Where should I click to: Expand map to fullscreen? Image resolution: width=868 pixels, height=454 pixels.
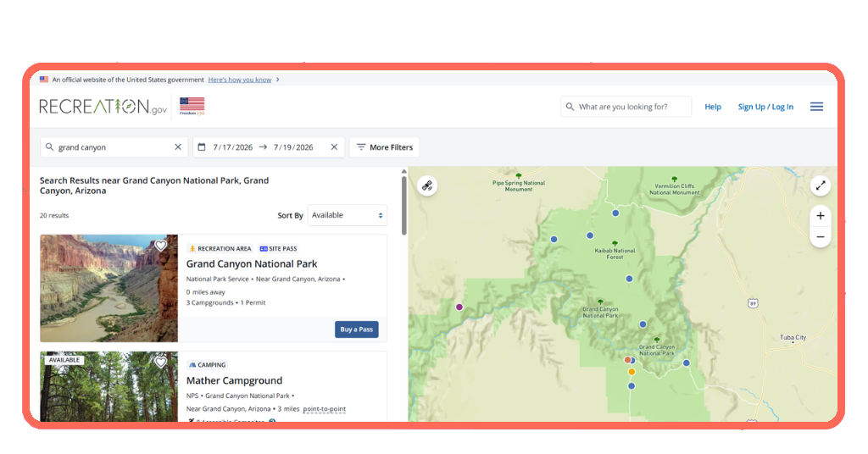[x=821, y=185]
